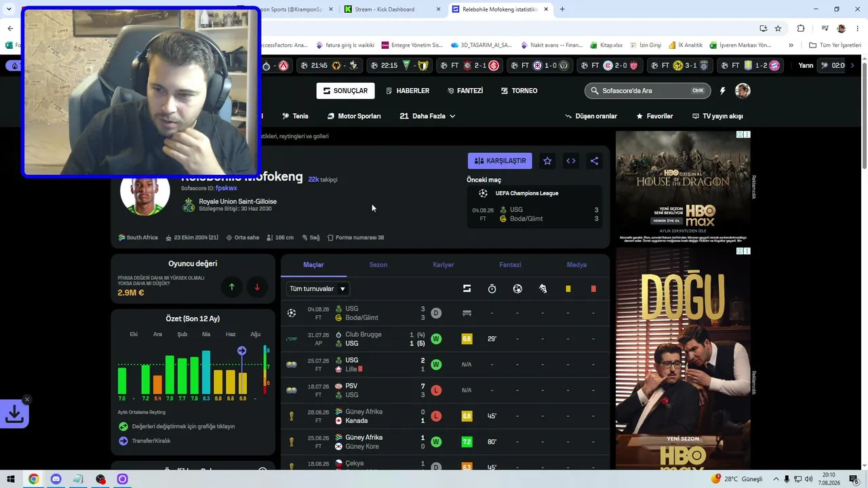
Task: Open the finished match chip showing 3-1
Action: (x=679, y=66)
